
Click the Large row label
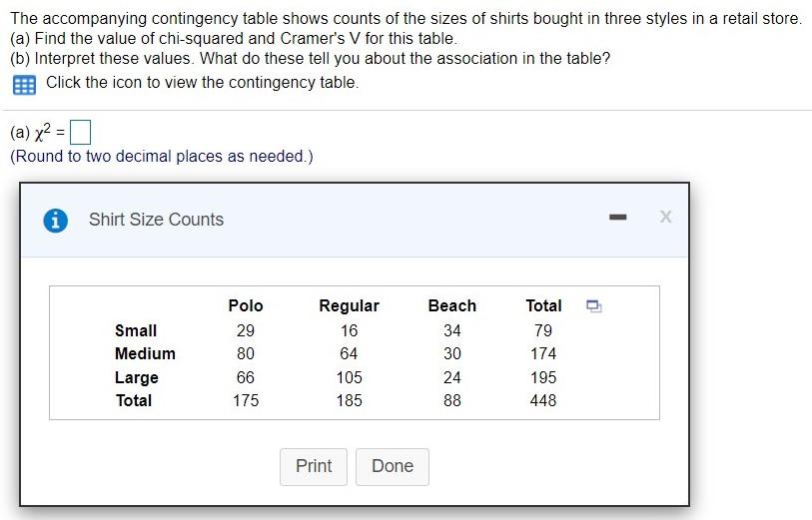pyautogui.click(x=137, y=377)
